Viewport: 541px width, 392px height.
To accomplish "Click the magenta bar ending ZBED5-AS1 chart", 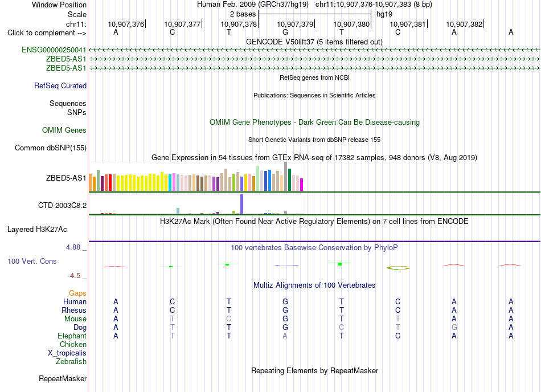I will 302,185.
